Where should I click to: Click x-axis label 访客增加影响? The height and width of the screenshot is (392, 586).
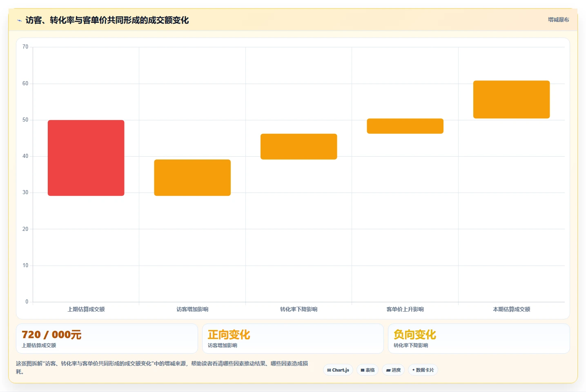pos(192,309)
